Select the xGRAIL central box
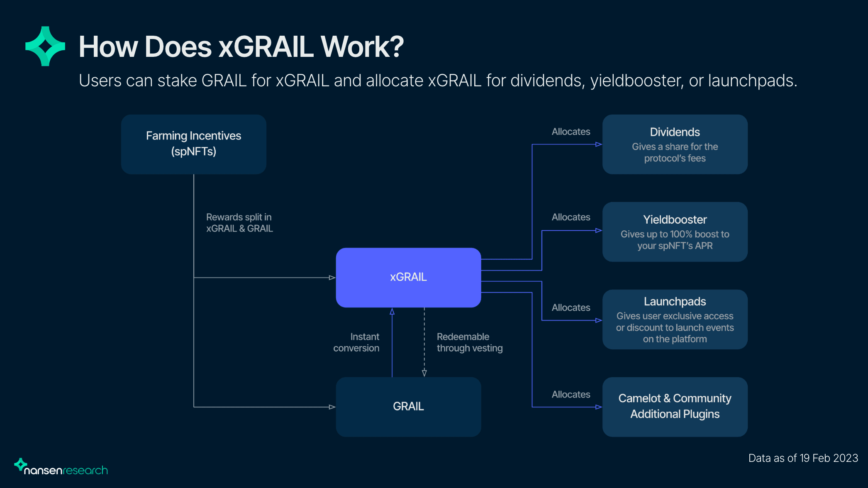The width and height of the screenshot is (868, 488). [x=408, y=277]
